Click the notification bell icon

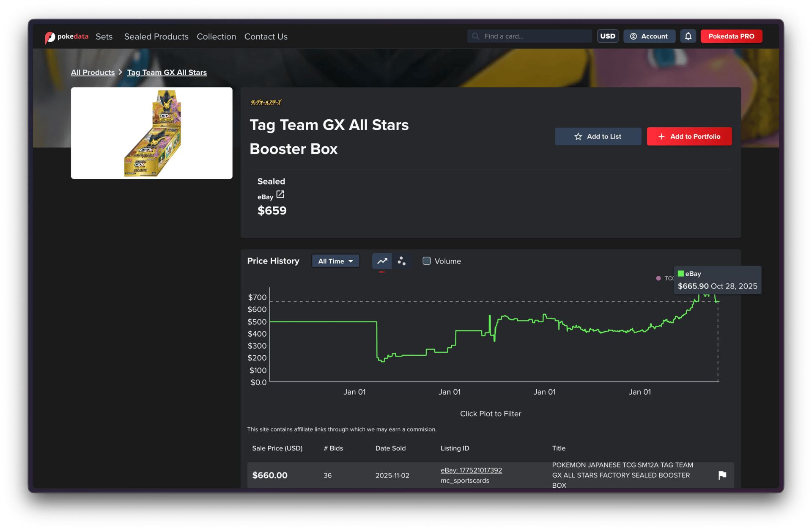(x=688, y=36)
